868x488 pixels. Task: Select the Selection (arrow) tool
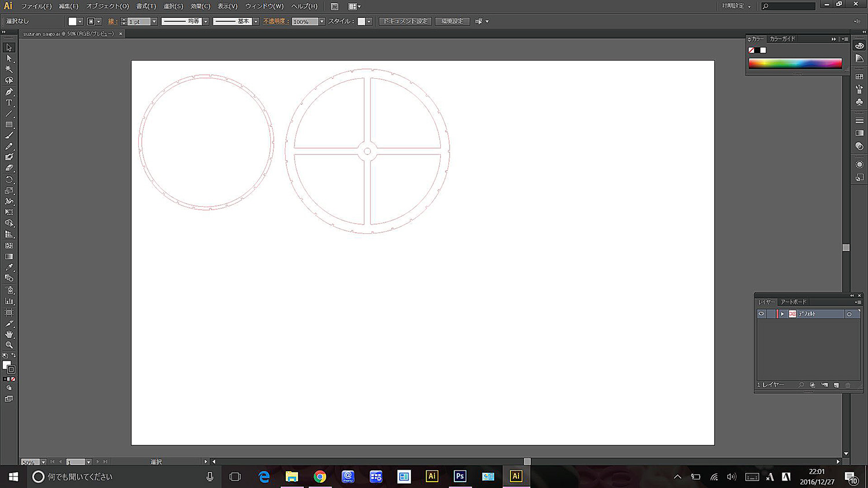[9, 47]
